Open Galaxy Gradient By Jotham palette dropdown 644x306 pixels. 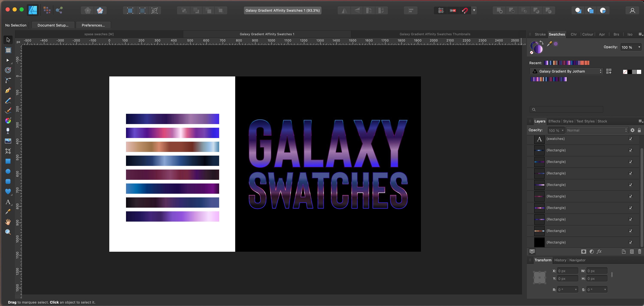566,71
